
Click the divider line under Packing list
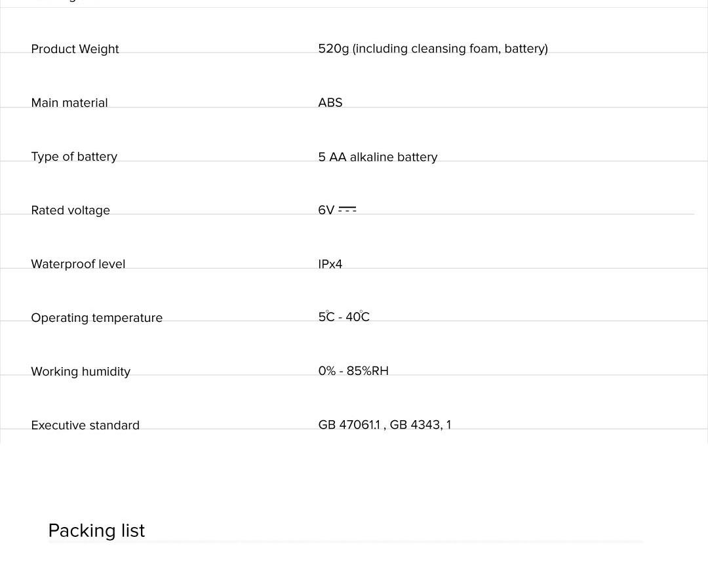coord(345,542)
